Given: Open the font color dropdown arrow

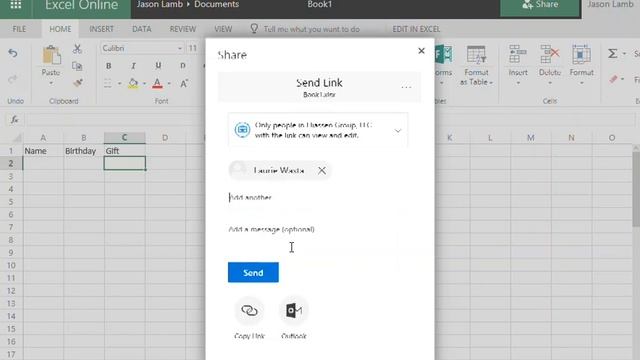Looking at the screenshot, I should coord(169,84).
